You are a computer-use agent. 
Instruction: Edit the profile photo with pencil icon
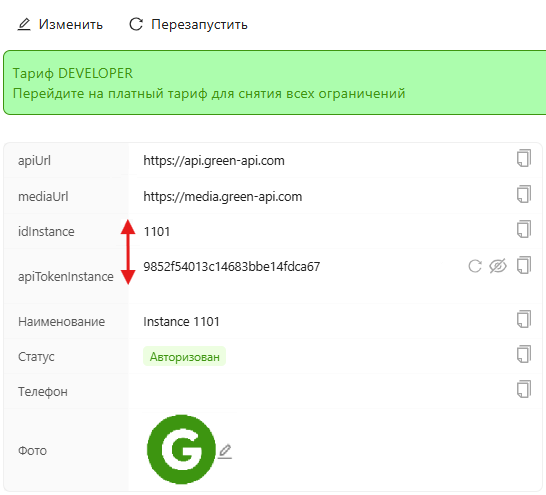coord(225,451)
